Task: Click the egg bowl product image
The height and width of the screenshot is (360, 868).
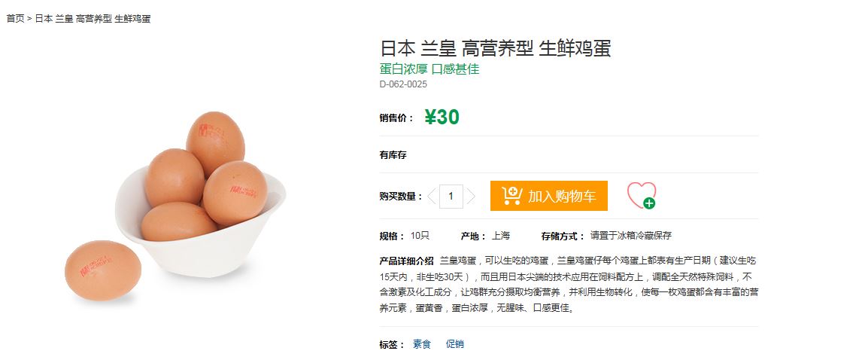Action: point(175,207)
